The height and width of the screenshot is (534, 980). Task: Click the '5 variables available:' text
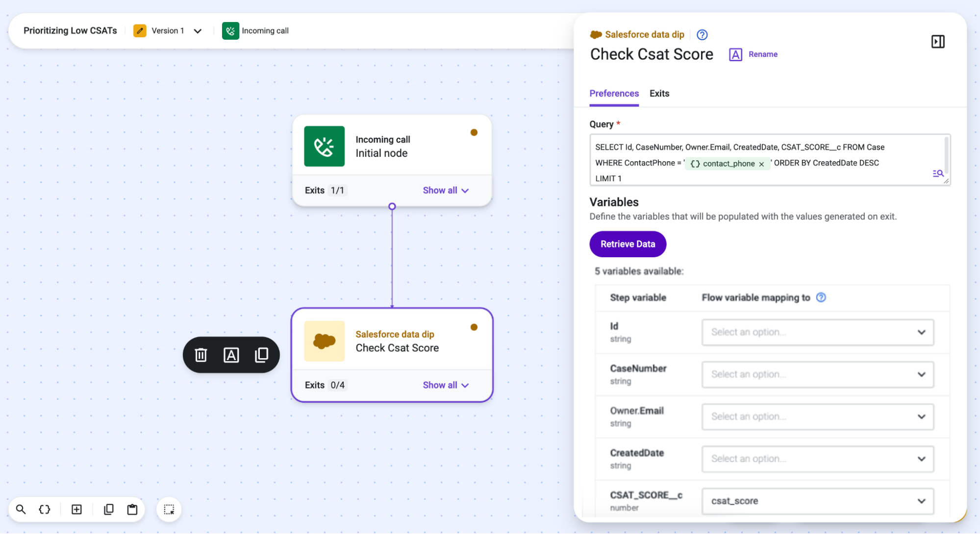(639, 271)
